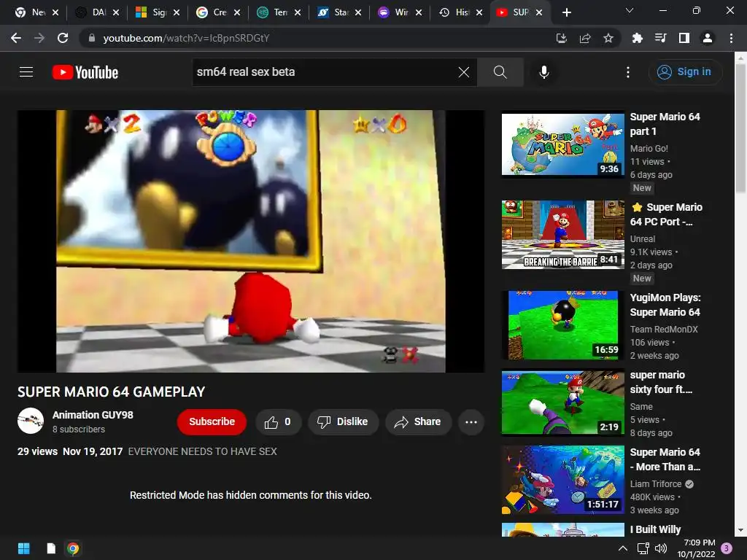The width and height of the screenshot is (747, 560).
Task: Open Mario Go! channel name
Action: click(x=649, y=149)
